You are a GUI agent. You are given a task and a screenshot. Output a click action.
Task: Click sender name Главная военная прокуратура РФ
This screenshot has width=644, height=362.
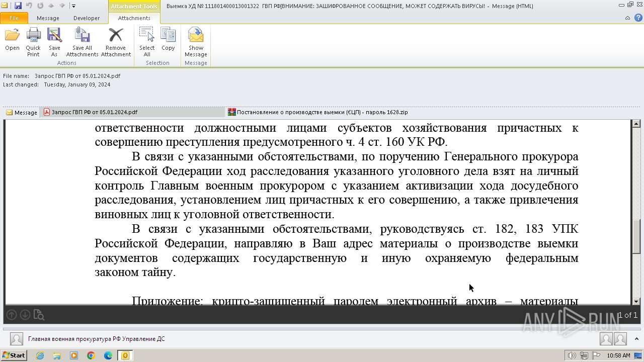point(96,339)
